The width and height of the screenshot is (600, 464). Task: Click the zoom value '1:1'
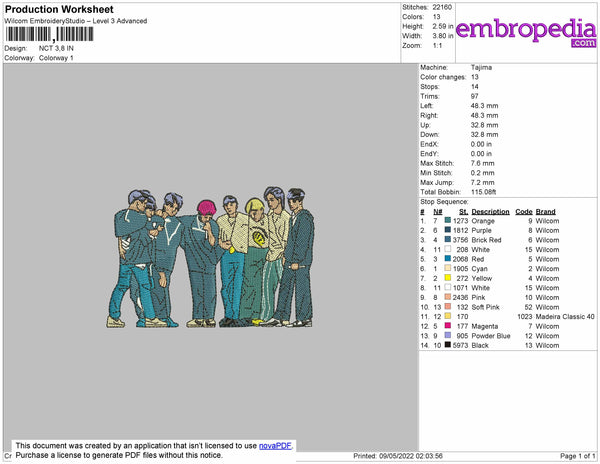[437, 46]
